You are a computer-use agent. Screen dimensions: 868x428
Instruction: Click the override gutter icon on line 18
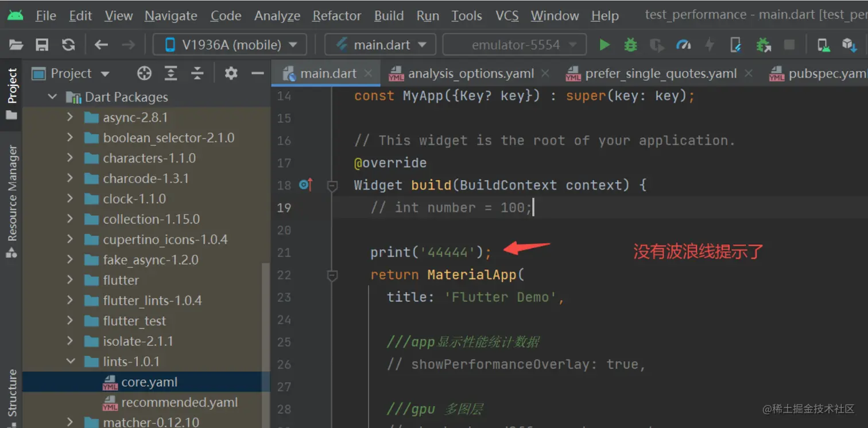coord(305,185)
